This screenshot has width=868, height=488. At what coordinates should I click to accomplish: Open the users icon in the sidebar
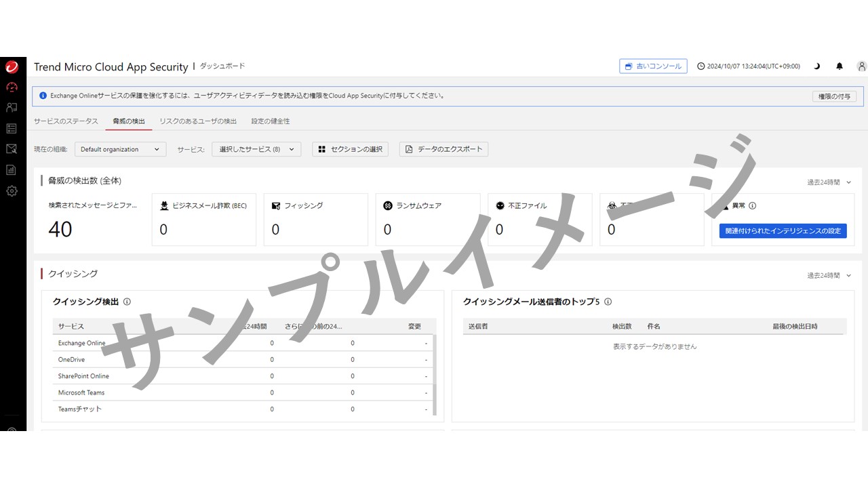click(x=12, y=108)
